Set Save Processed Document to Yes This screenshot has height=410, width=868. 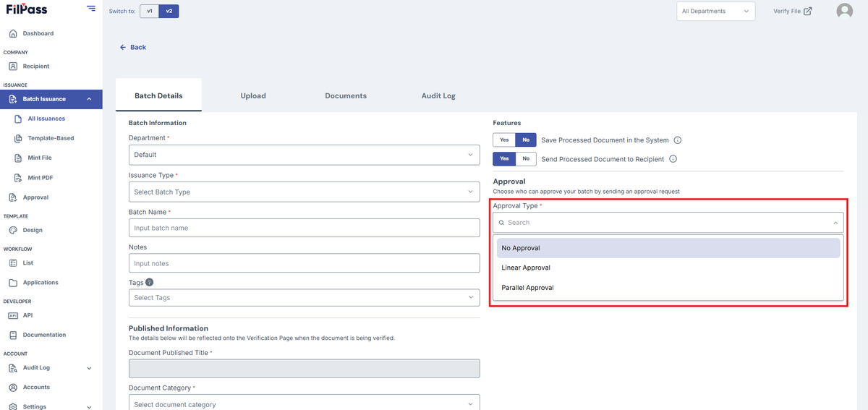504,140
